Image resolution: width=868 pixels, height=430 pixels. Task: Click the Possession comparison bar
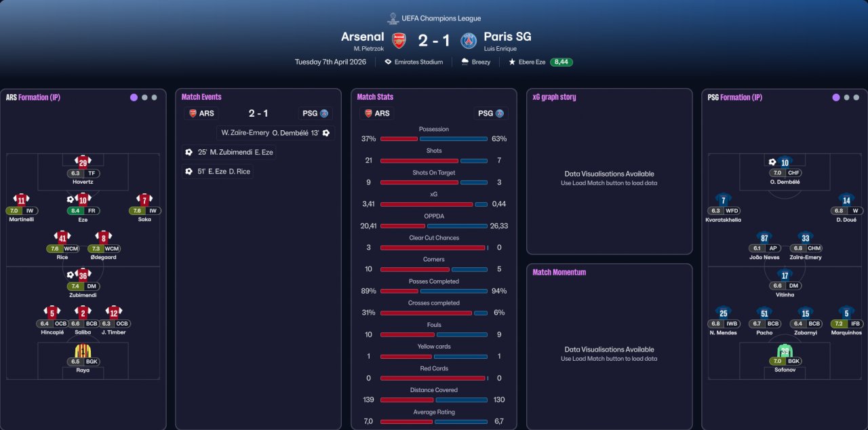434,138
